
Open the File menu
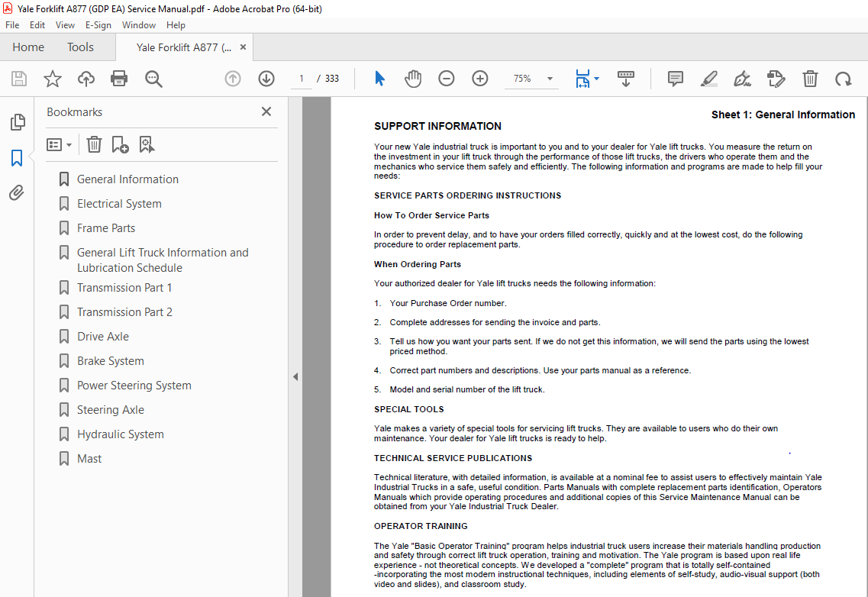[12, 25]
